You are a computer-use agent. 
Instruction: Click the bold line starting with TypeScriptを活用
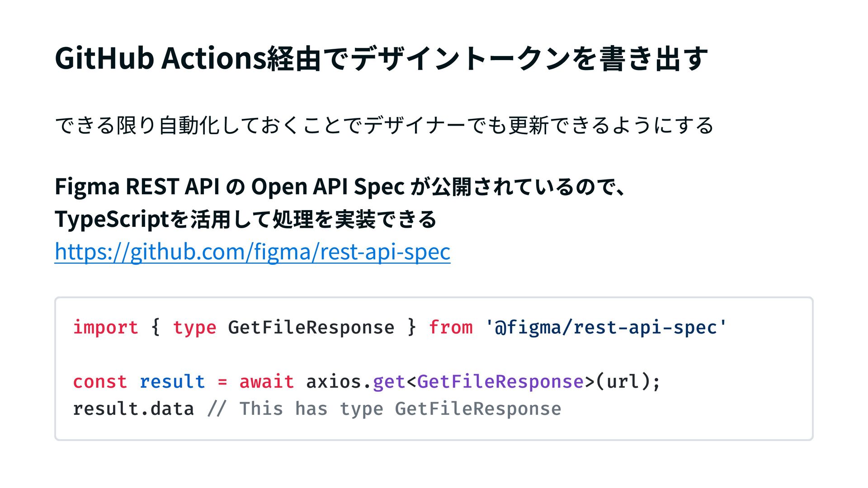click(245, 220)
